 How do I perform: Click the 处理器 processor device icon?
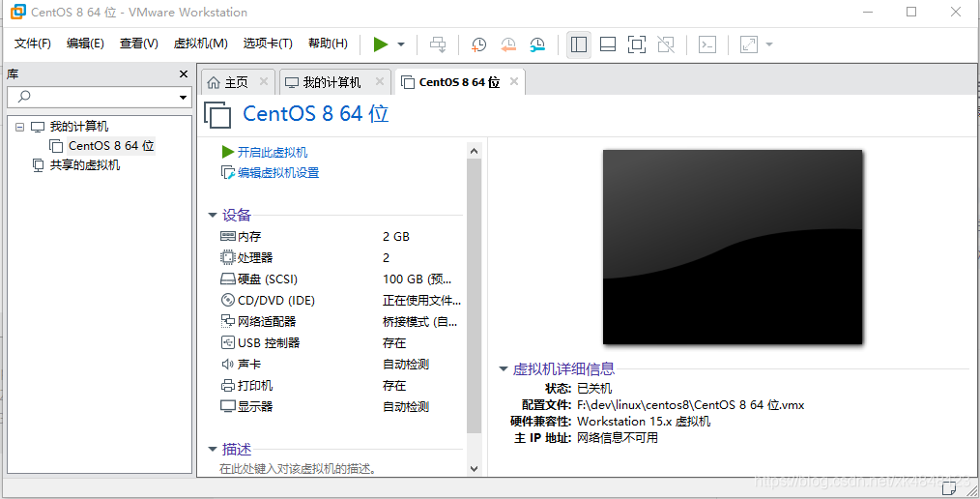[x=227, y=257]
